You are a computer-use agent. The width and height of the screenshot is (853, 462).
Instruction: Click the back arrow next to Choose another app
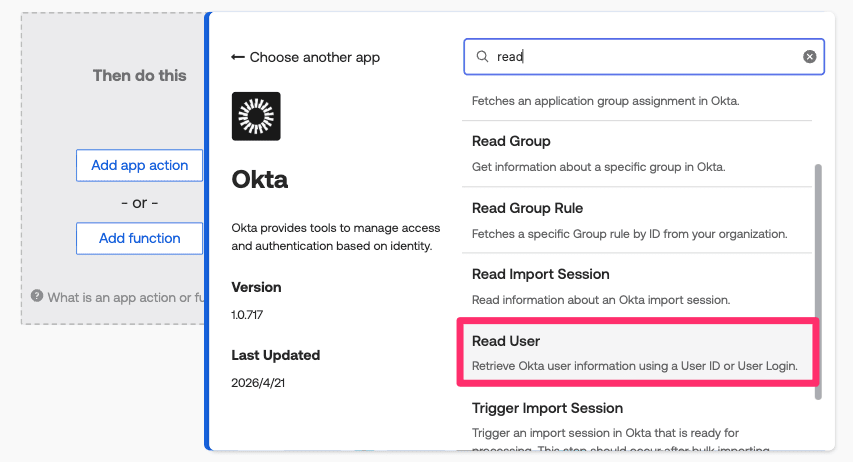coord(238,57)
